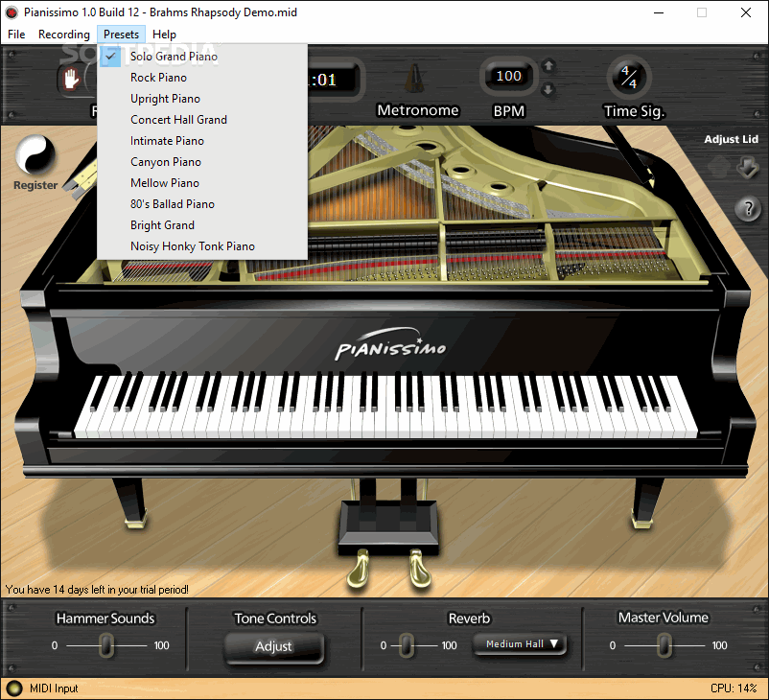Click the time counter display showing :01
Viewport: 769px width, 700px height.
pos(334,80)
